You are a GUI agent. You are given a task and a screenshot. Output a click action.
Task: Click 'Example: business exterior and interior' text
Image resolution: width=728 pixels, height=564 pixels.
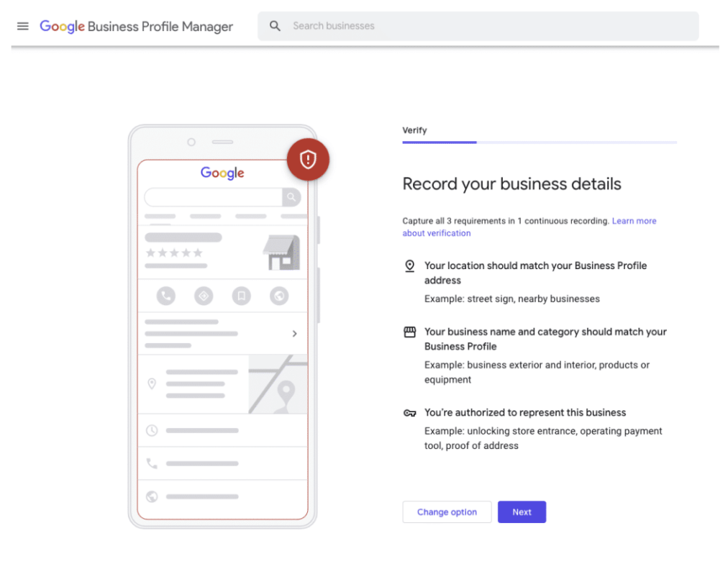[537, 373]
